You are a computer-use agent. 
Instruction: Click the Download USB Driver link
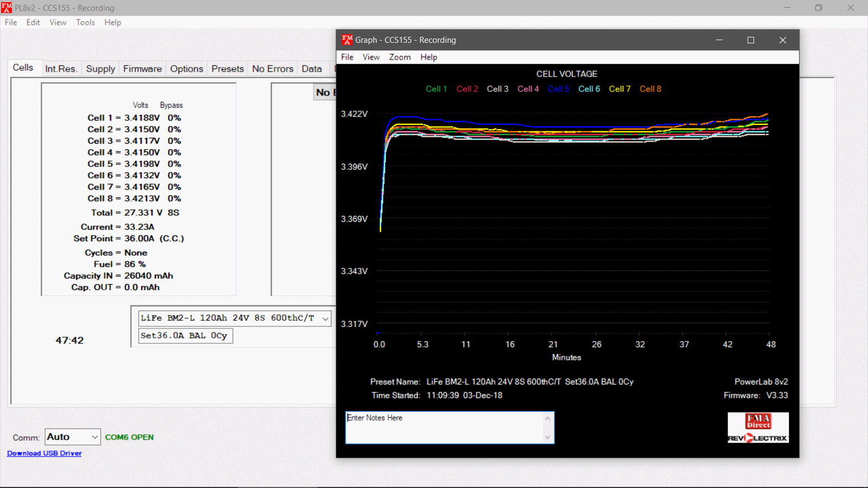tap(44, 453)
